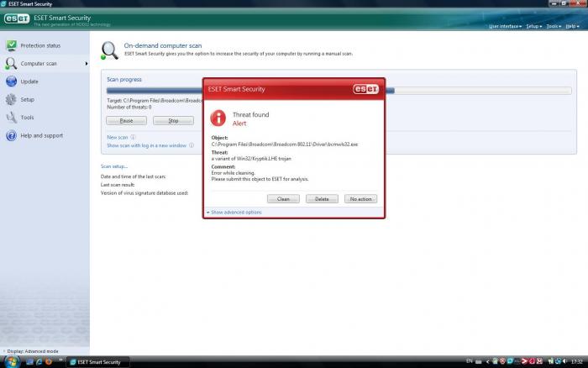Click 'Error while cleaning.' comment text
This screenshot has height=368, width=588.
click(233, 173)
